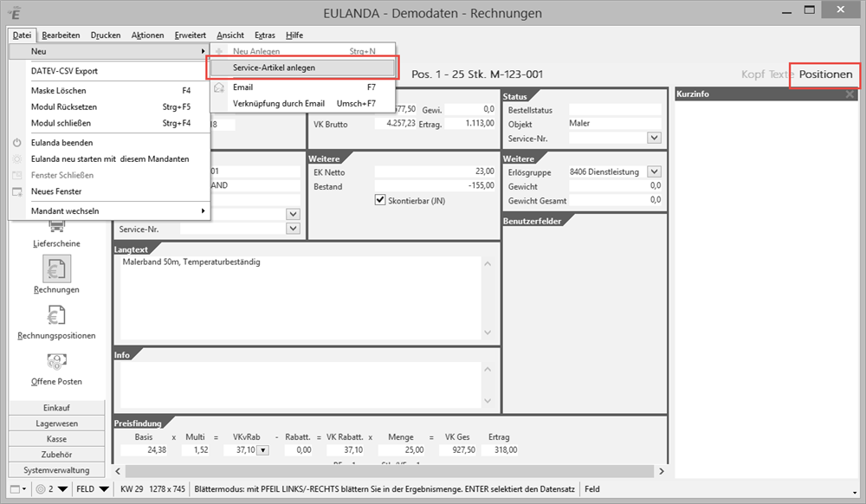Expand the Mandant wechseln submenu
This screenshot has width=866, height=504.
tap(109, 211)
